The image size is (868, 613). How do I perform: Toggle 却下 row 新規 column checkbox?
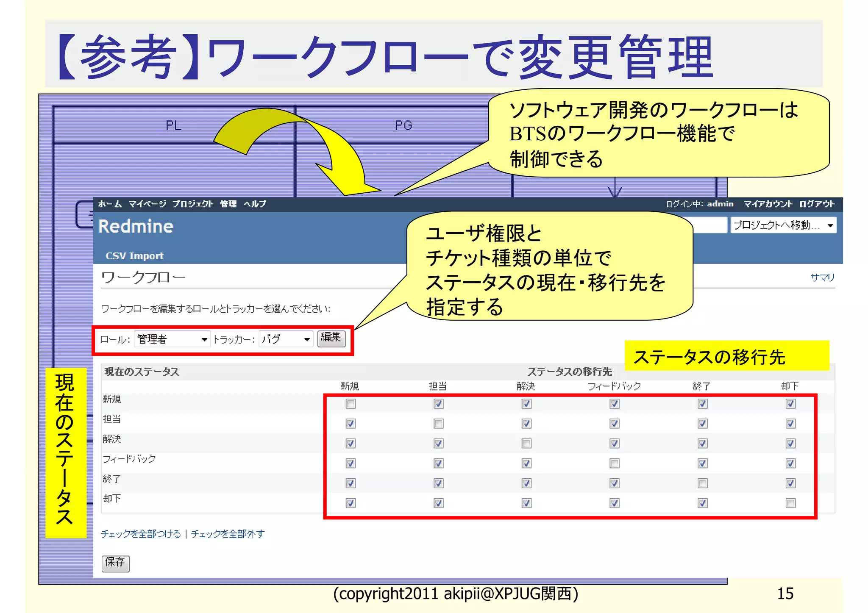pyautogui.click(x=351, y=503)
